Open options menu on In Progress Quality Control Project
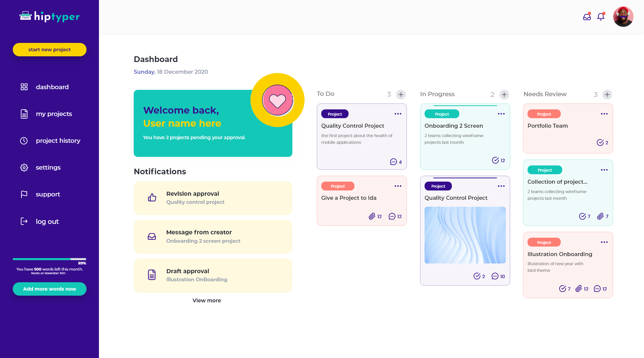644x358 pixels. coord(501,186)
